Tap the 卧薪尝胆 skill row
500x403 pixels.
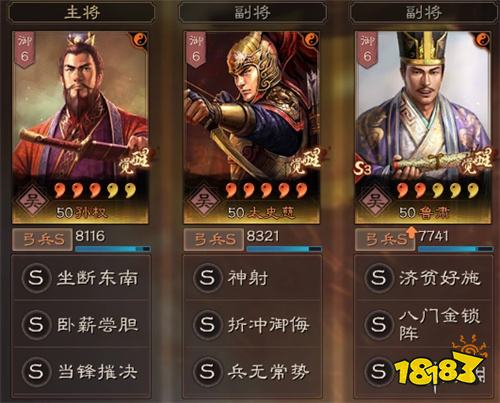tap(81, 324)
